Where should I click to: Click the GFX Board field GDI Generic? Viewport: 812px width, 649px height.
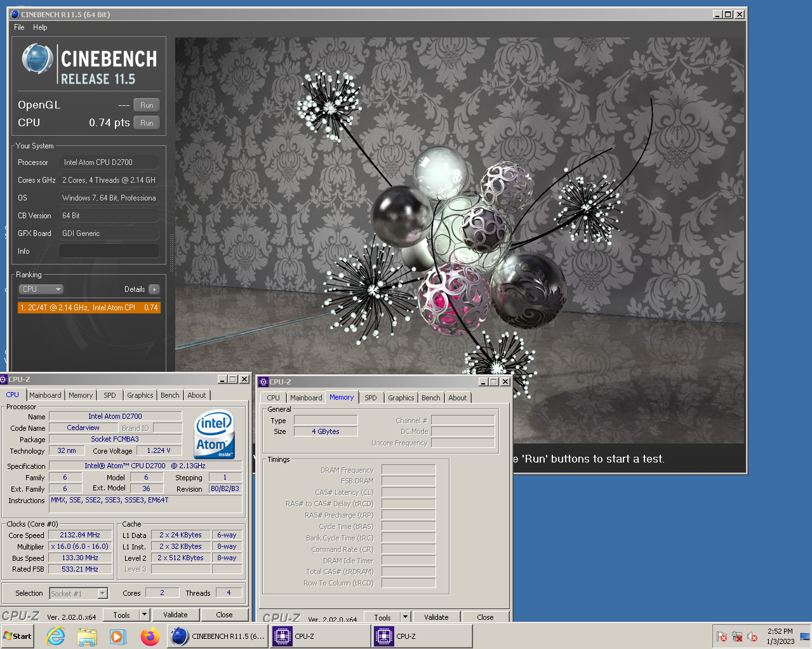click(109, 233)
